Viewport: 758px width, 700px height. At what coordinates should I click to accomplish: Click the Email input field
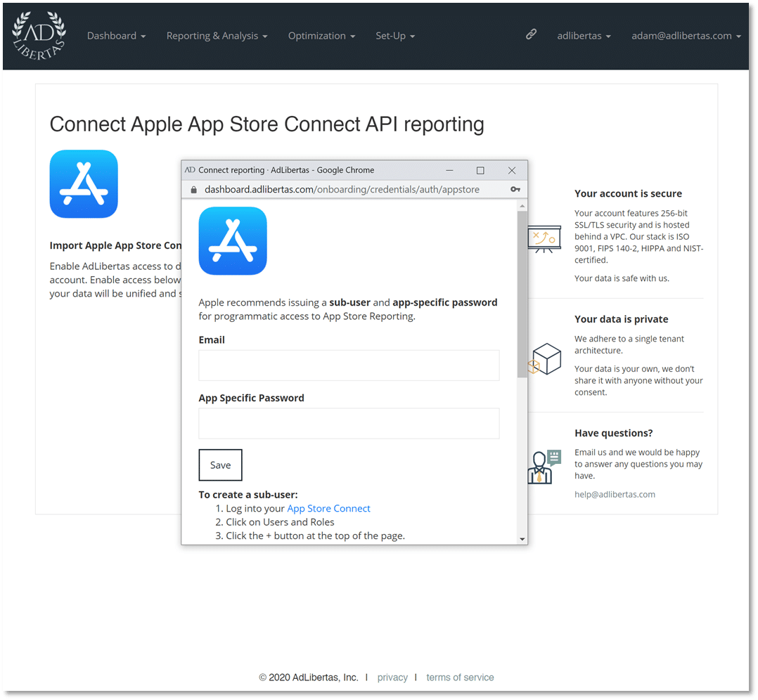tap(349, 365)
